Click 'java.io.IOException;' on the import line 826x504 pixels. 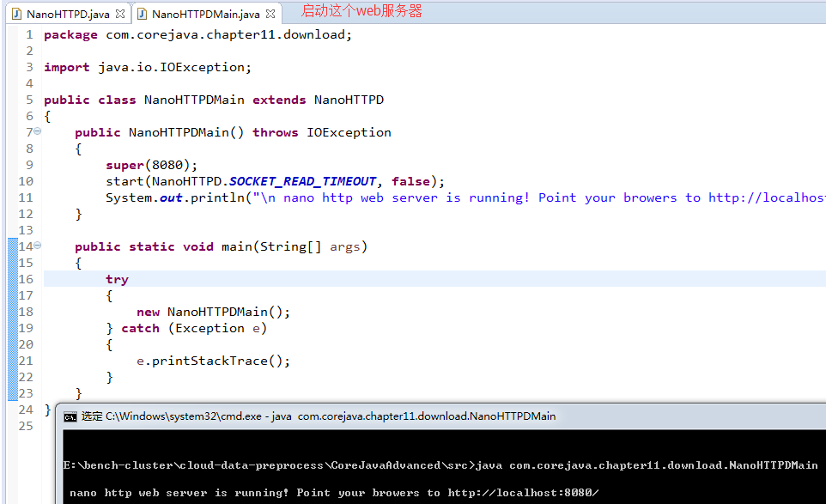[175, 68]
